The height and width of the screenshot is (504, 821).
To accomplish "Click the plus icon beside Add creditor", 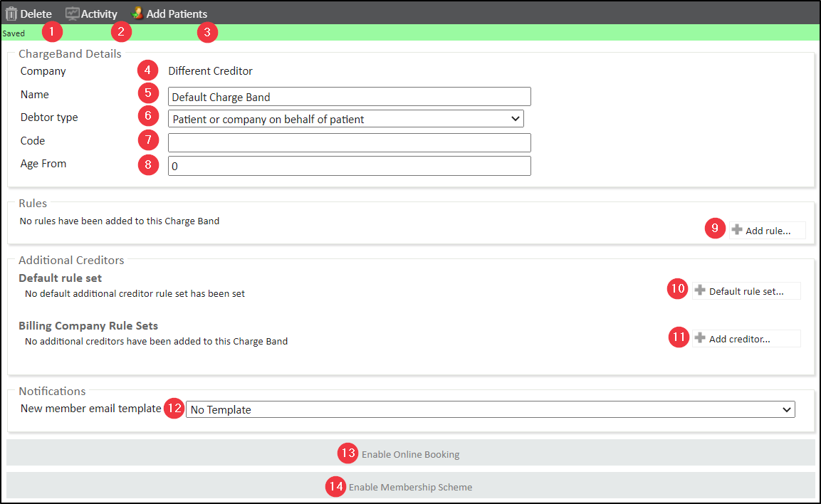I will [x=700, y=338].
